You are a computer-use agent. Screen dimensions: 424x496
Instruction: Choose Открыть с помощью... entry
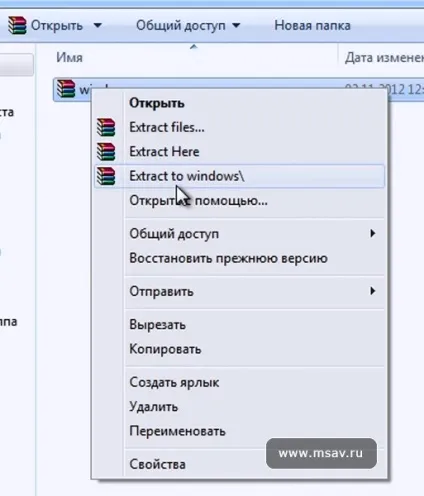point(239,201)
